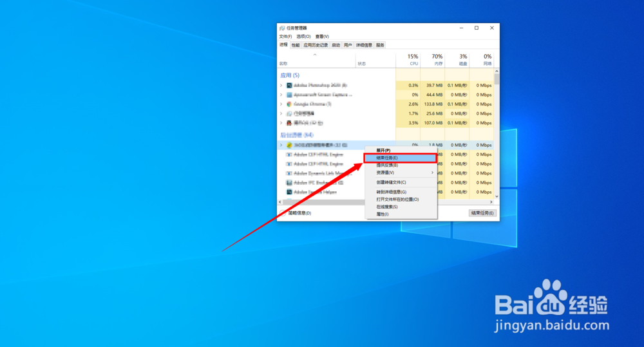Click the 1.7% CPU cell
Image resolution: width=644 pixels, height=347 pixels.
coord(408,114)
